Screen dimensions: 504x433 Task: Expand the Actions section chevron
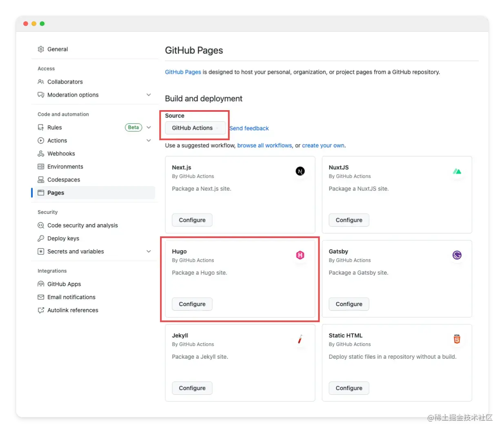coord(149,141)
